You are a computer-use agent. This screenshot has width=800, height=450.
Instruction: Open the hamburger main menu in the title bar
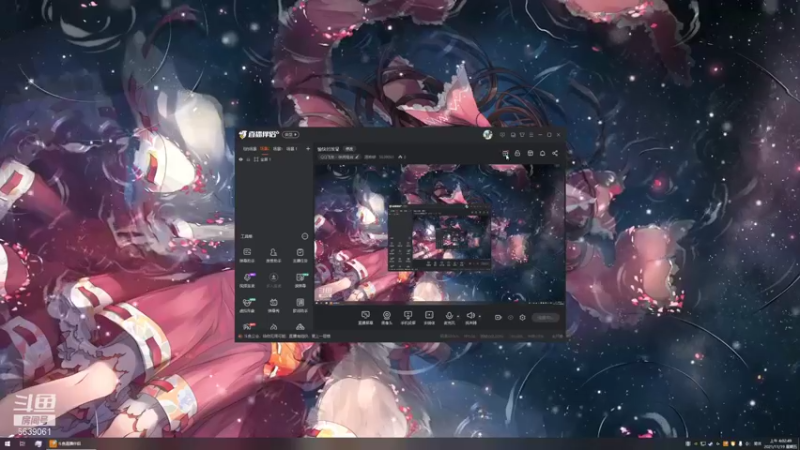531,135
